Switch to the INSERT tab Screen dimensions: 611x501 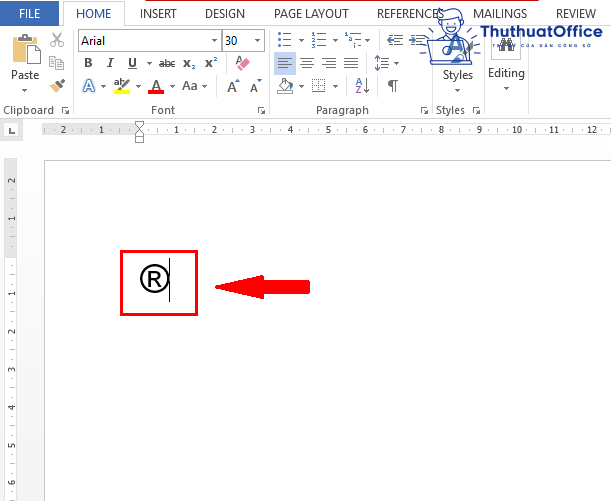pos(158,14)
